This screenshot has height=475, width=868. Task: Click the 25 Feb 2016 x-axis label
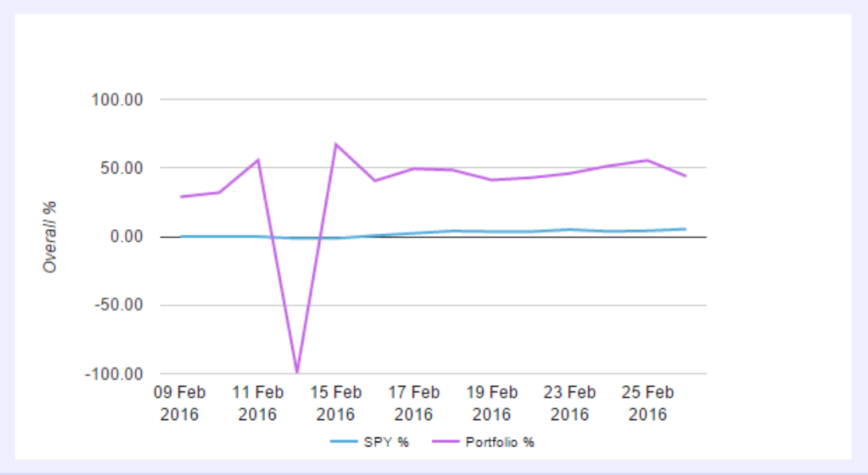click(647, 403)
